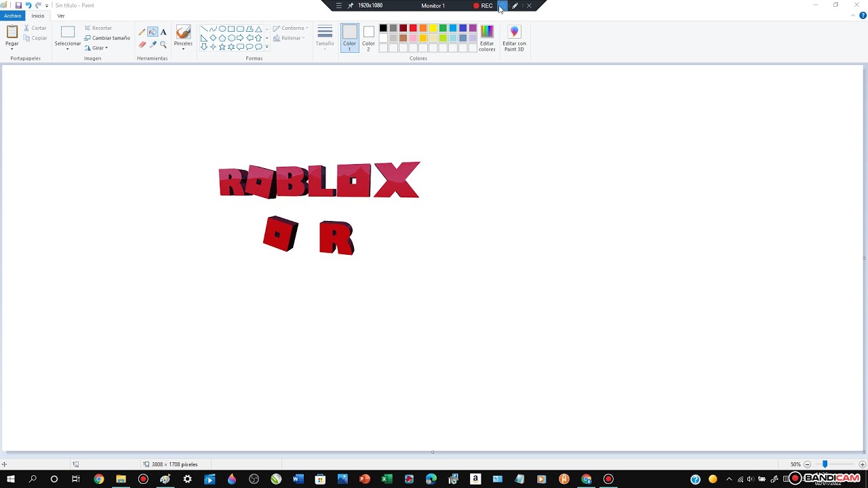Choose the line shape
868x488 pixels.
[x=203, y=29]
